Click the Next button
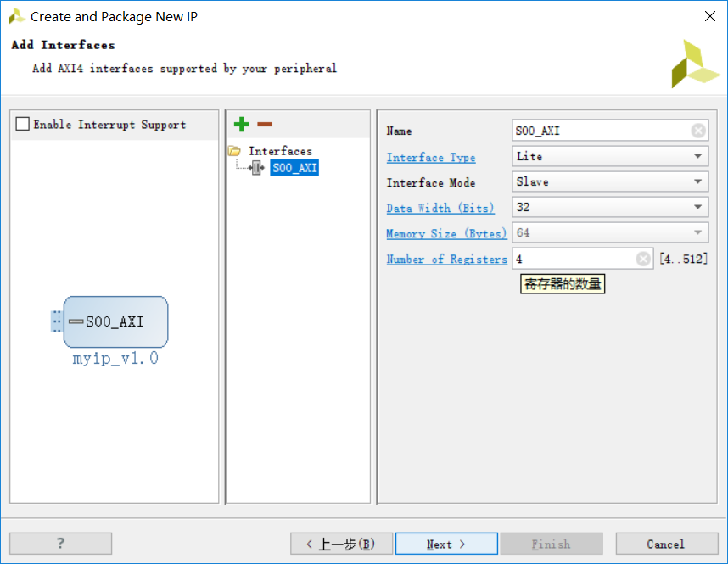Image resolution: width=728 pixels, height=564 pixels. coord(446,544)
